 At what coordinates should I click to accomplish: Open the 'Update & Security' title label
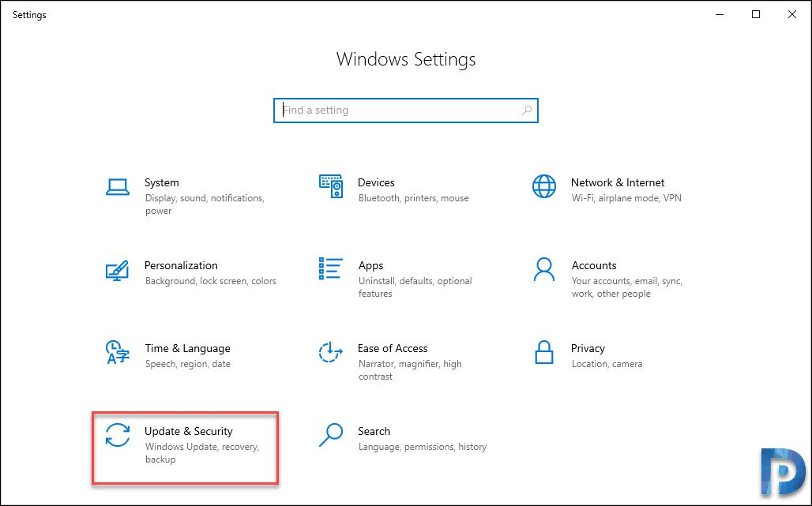point(189,432)
